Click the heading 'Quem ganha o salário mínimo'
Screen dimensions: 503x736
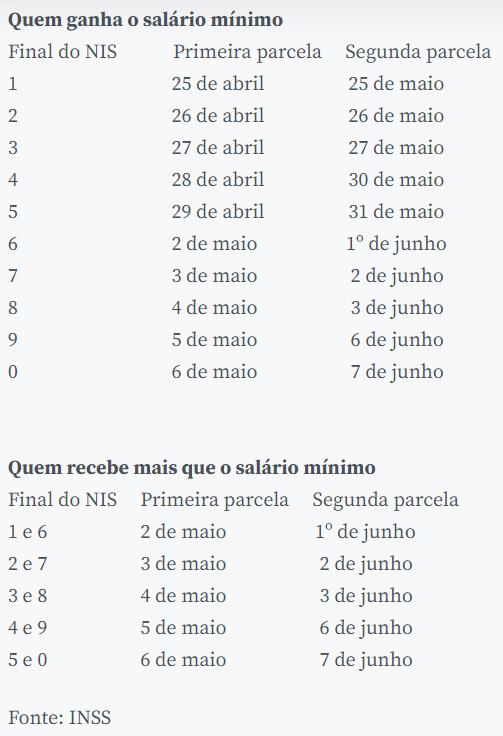[145, 20]
